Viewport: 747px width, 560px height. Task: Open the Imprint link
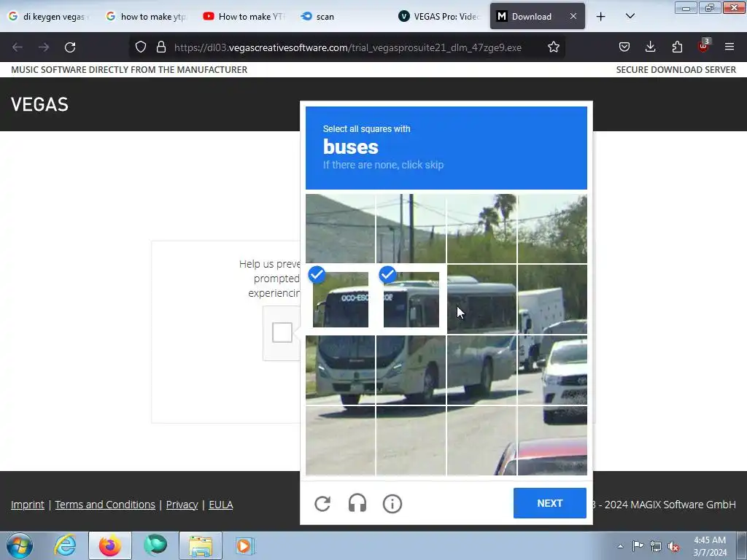click(28, 505)
